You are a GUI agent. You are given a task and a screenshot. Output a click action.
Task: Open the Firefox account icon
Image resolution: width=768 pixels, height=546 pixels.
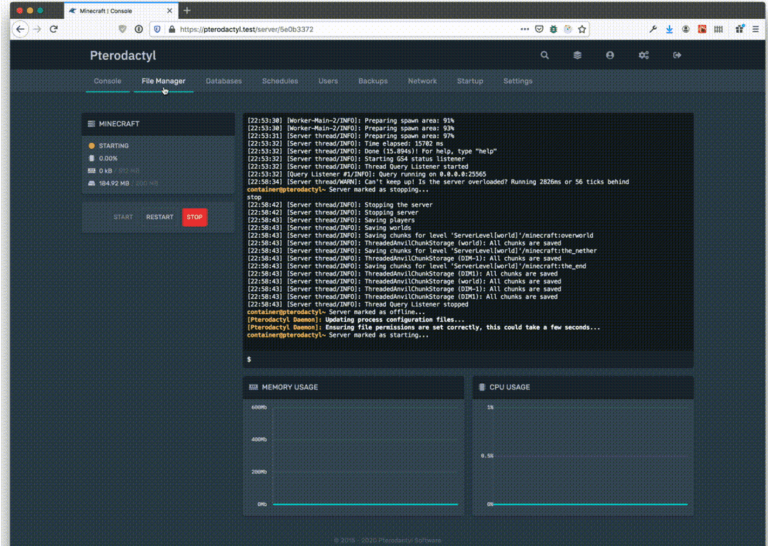[x=686, y=29]
